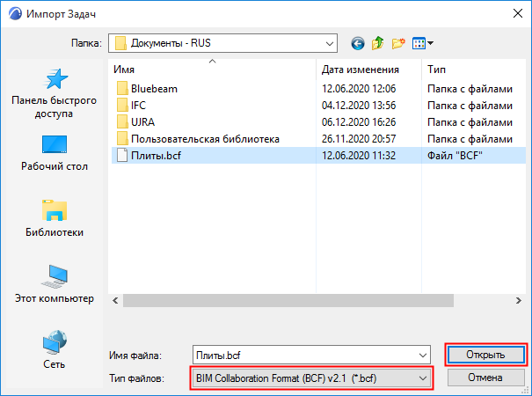Screen dimensions: 532x396
Task: Select the IFC folder name
Action: coord(138,106)
